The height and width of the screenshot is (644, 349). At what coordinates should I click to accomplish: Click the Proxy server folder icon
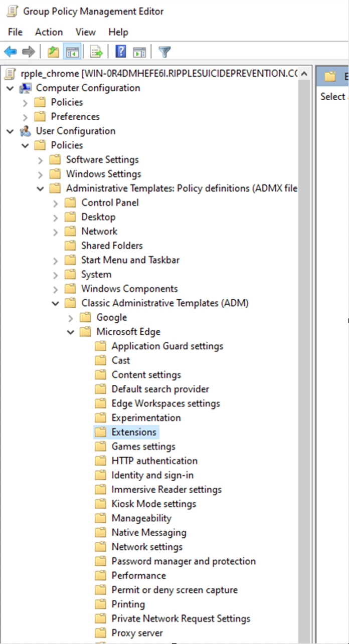coord(101,633)
